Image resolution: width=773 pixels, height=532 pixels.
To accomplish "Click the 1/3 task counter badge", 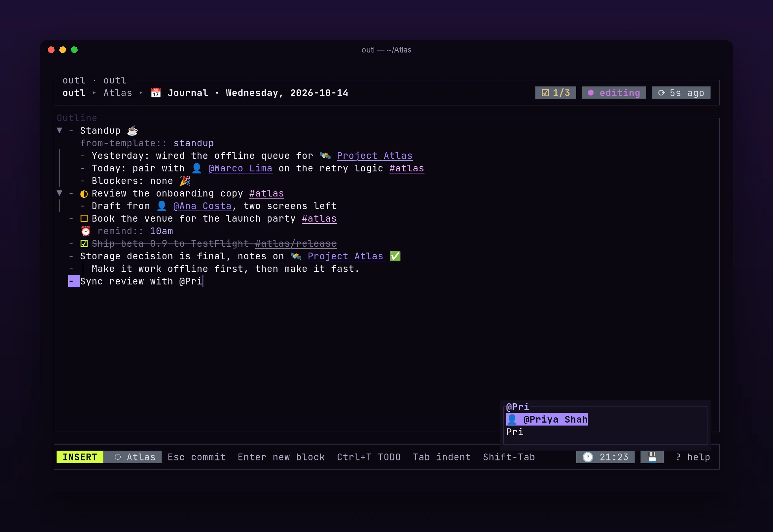I will [556, 93].
